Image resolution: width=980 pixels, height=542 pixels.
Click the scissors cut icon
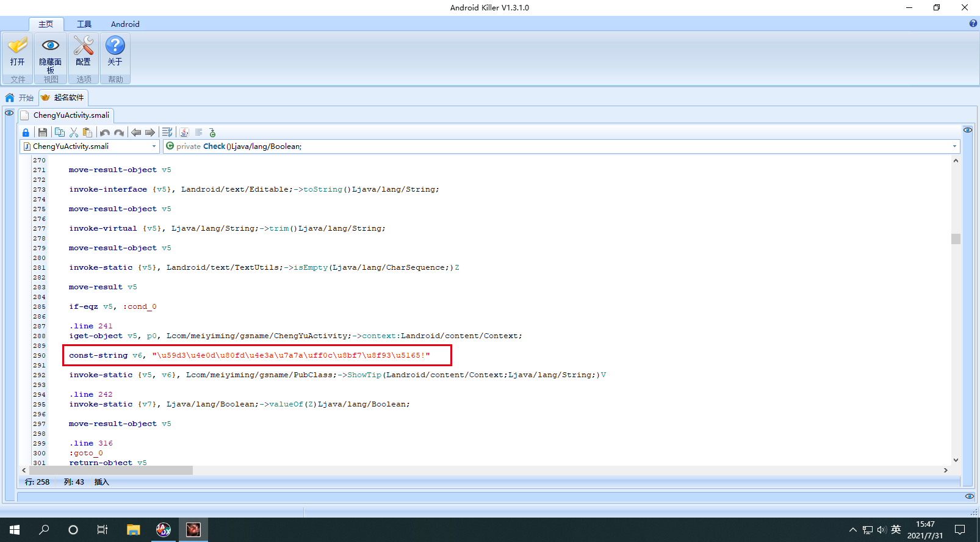pos(74,132)
